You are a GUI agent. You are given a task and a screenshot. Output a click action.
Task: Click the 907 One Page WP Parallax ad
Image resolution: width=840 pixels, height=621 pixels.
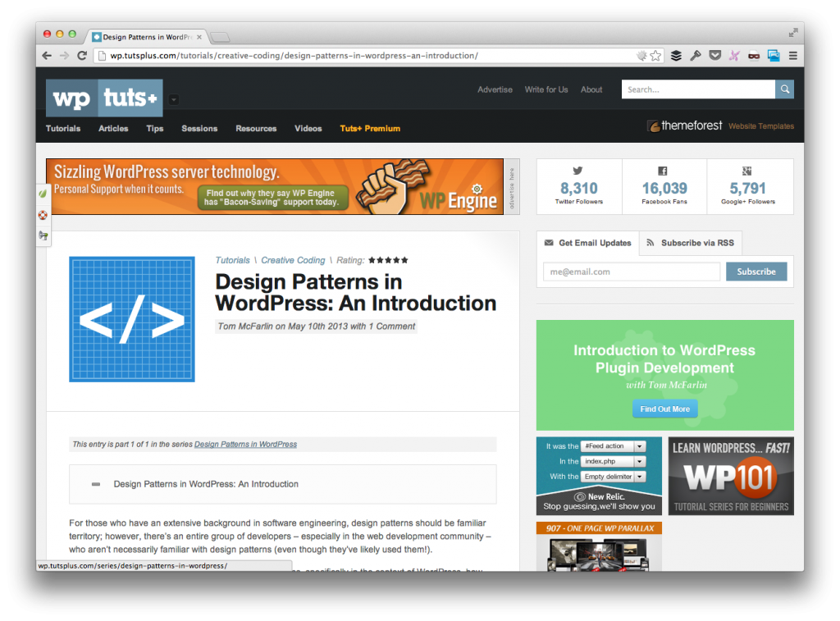pyautogui.click(x=599, y=546)
